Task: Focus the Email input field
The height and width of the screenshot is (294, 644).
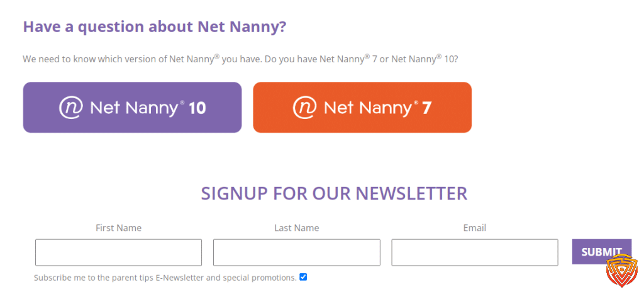Action: click(475, 252)
